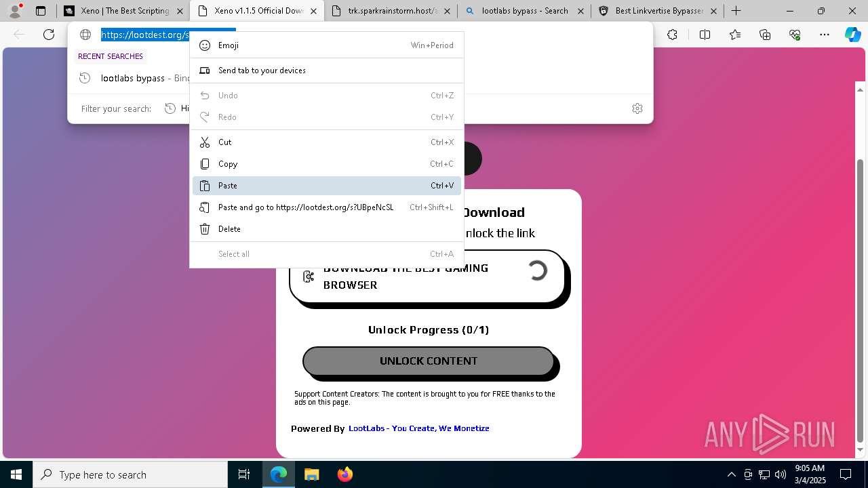Viewport: 868px width, 488px height.
Task: Open the notification center icon
Action: 846,474
